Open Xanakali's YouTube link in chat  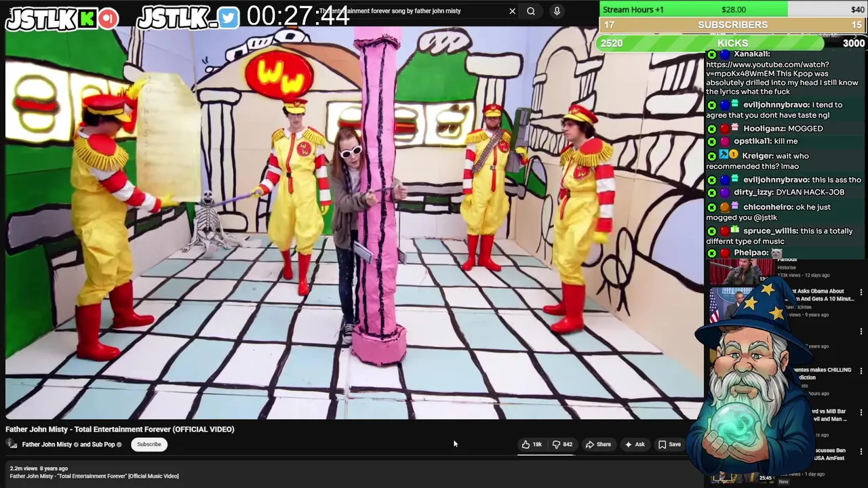click(767, 69)
